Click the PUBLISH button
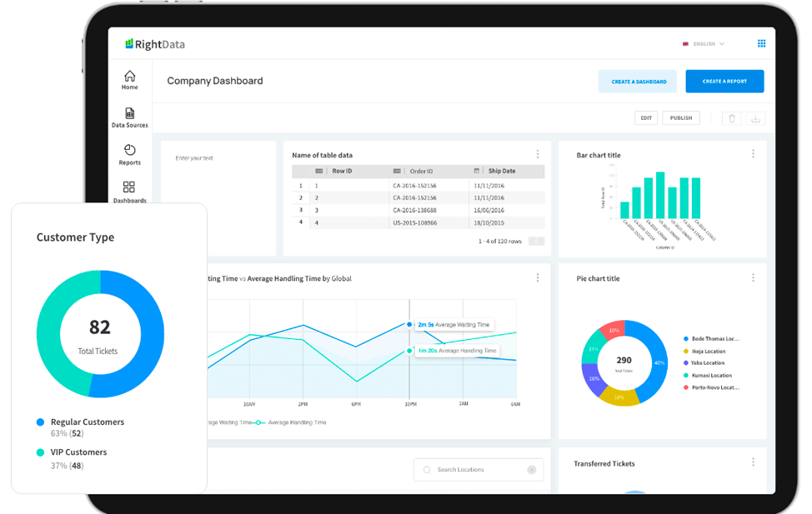The image size is (812, 514). tap(681, 118)
